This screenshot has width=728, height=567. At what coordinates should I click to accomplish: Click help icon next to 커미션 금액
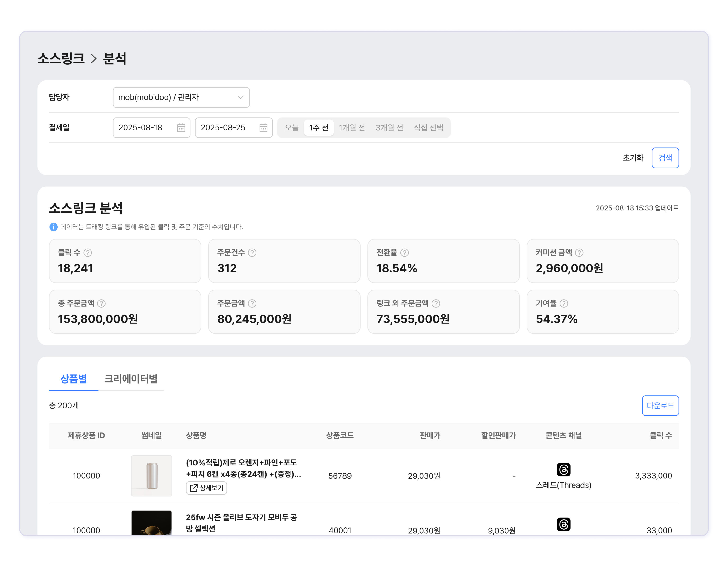pos(579,253)
